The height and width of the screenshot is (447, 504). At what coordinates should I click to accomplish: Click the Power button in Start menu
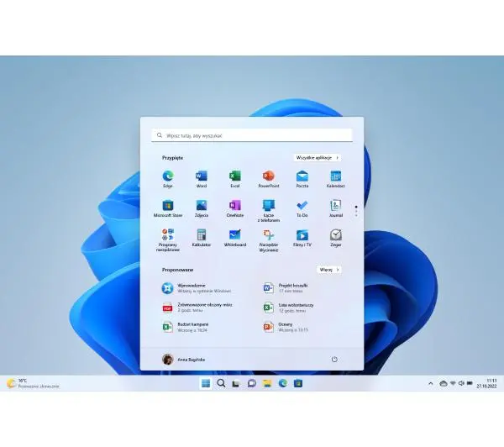[x=334, y=360]
